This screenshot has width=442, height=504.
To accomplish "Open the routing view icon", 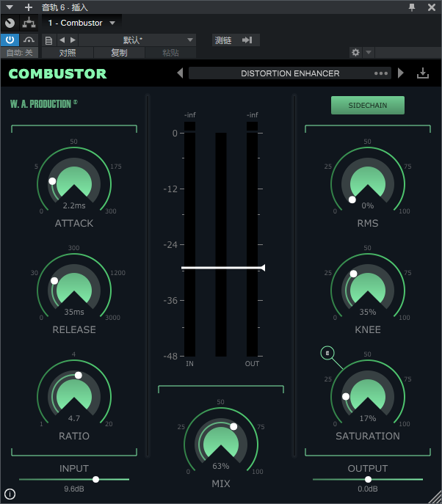I will pos(29,23).
